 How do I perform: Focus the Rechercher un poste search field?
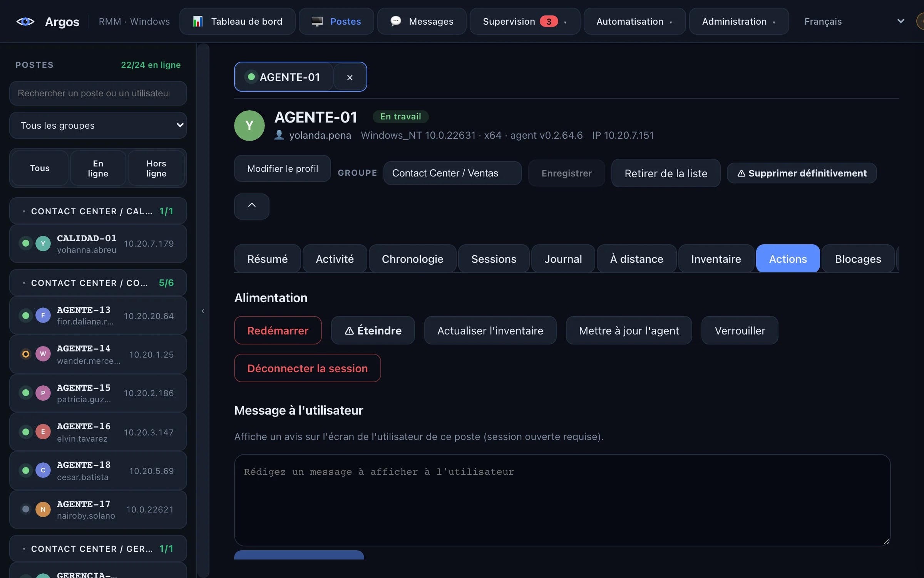click(x=98, y=93)
